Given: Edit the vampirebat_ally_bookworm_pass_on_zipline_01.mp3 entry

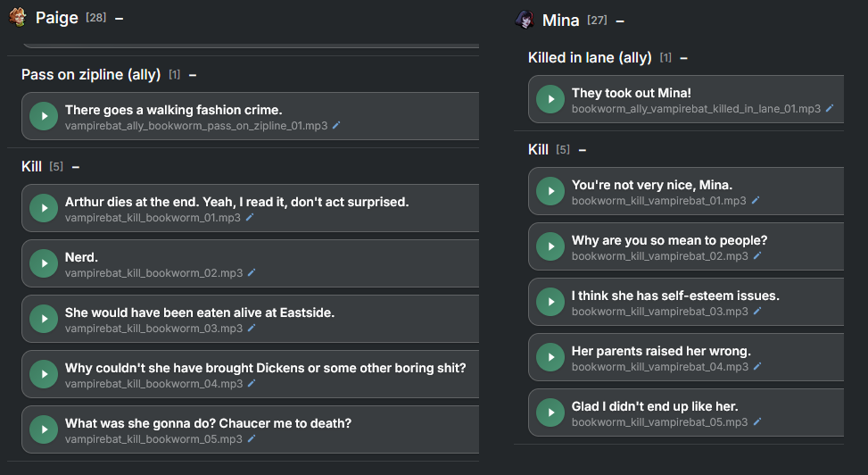Looking at the screenshot, I should (336, 126).
